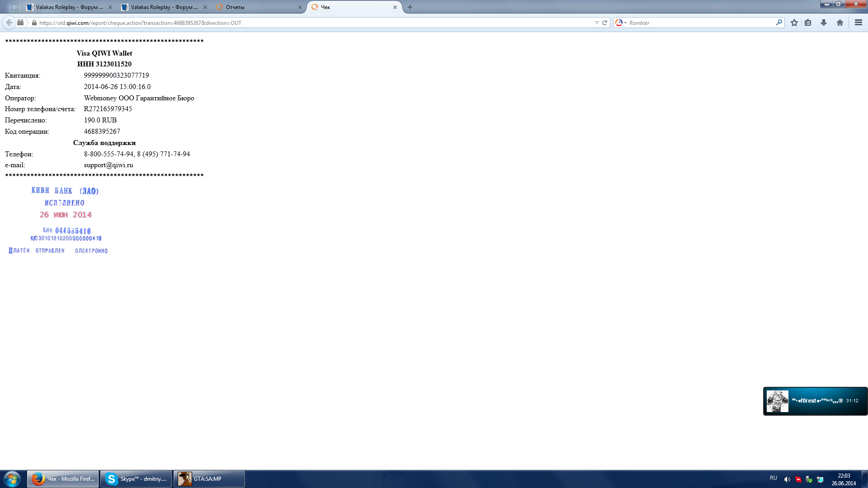Click the support phone numbers text
Viewport: 868px width, 488px height.
pos(137,154)
